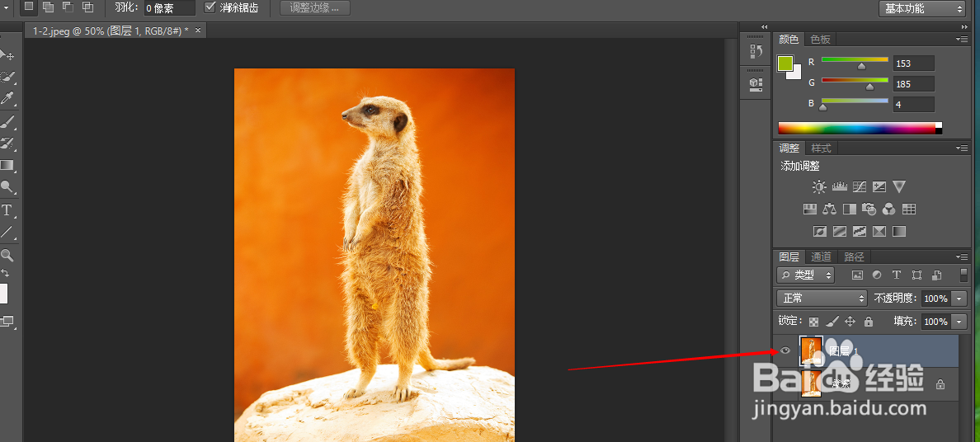
Task: Expand the collapsed panel dock
Action: click(765, 27)
